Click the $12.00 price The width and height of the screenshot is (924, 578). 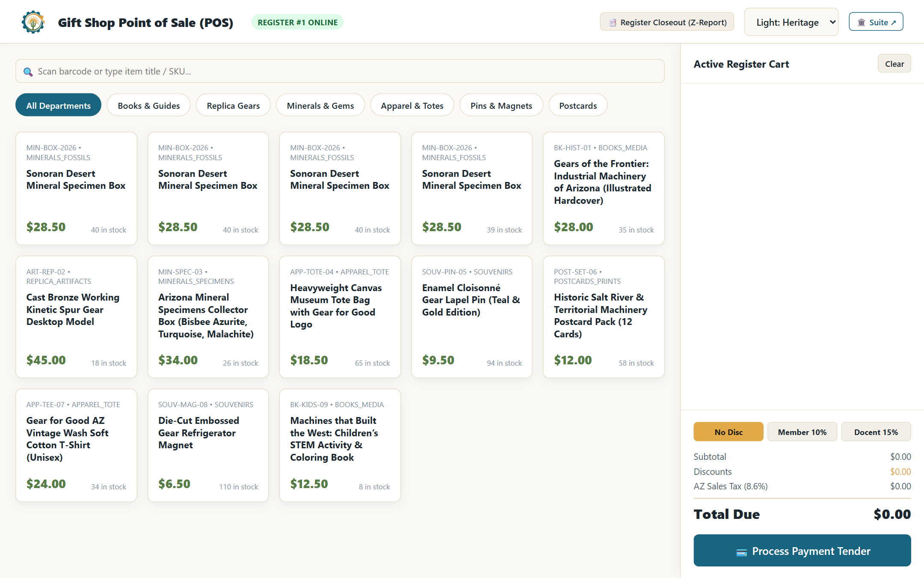(573, 360)
